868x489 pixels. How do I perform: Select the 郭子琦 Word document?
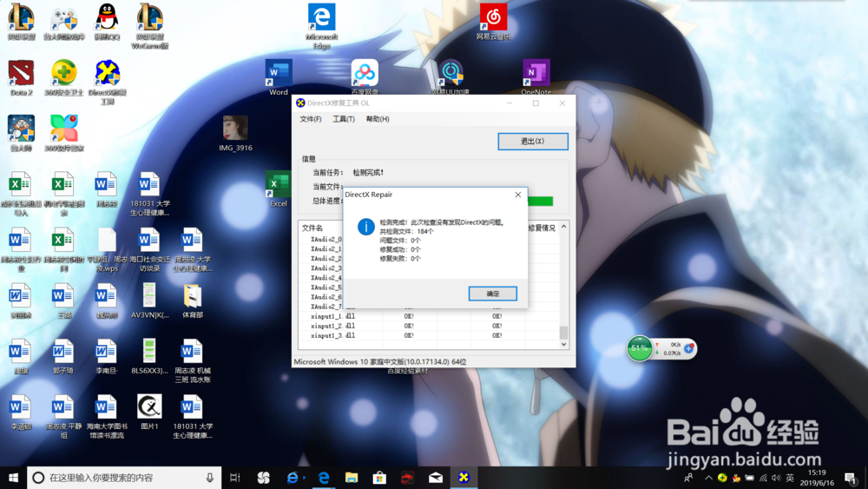pyautogui.click(x=63, y=357)
